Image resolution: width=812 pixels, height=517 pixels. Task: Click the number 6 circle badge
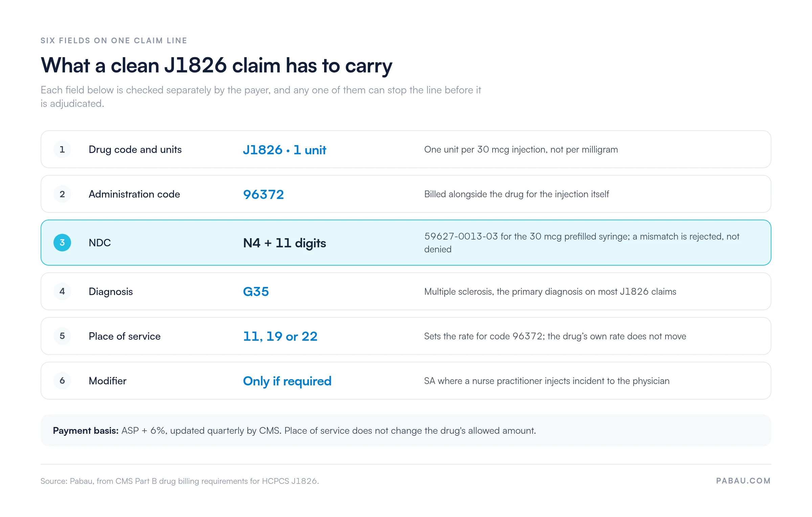62,381
